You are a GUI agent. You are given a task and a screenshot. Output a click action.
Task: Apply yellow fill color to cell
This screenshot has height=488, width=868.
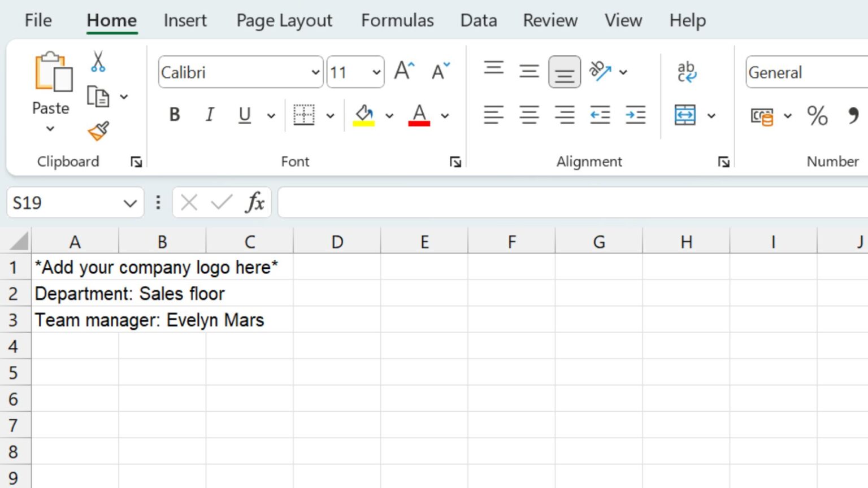click(363, 115)
